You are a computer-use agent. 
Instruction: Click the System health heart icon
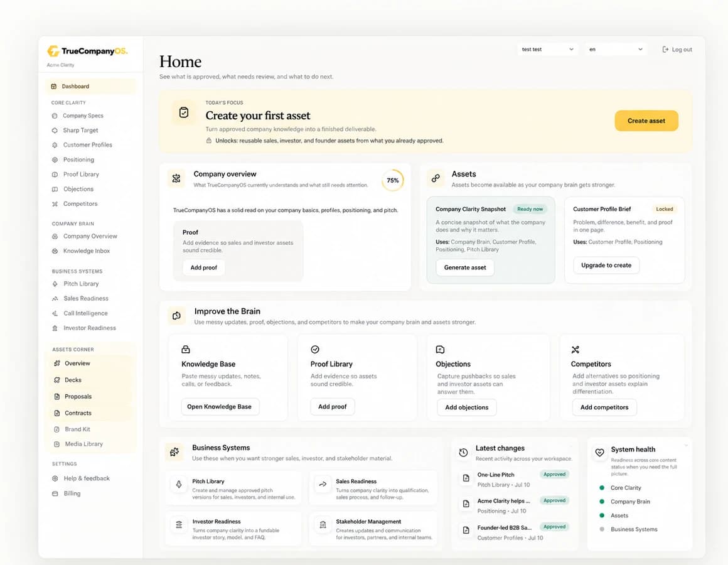tap(600, 452)
